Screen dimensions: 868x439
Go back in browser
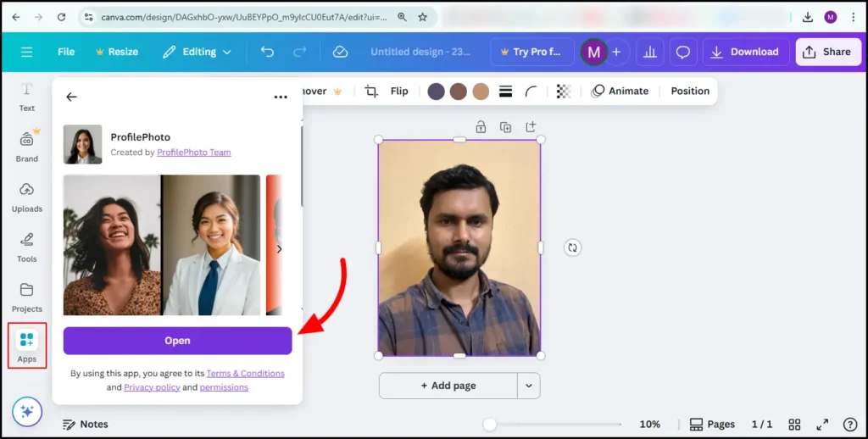[x=15, y=17]
